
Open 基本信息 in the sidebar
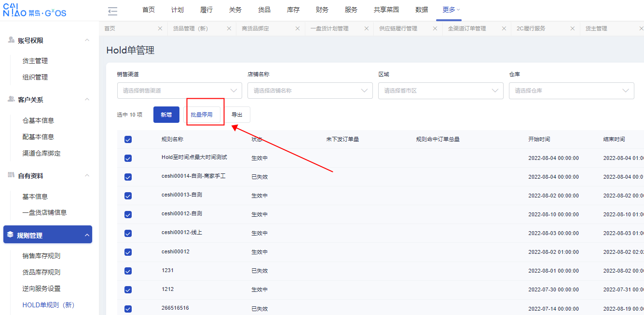point(35,197)
